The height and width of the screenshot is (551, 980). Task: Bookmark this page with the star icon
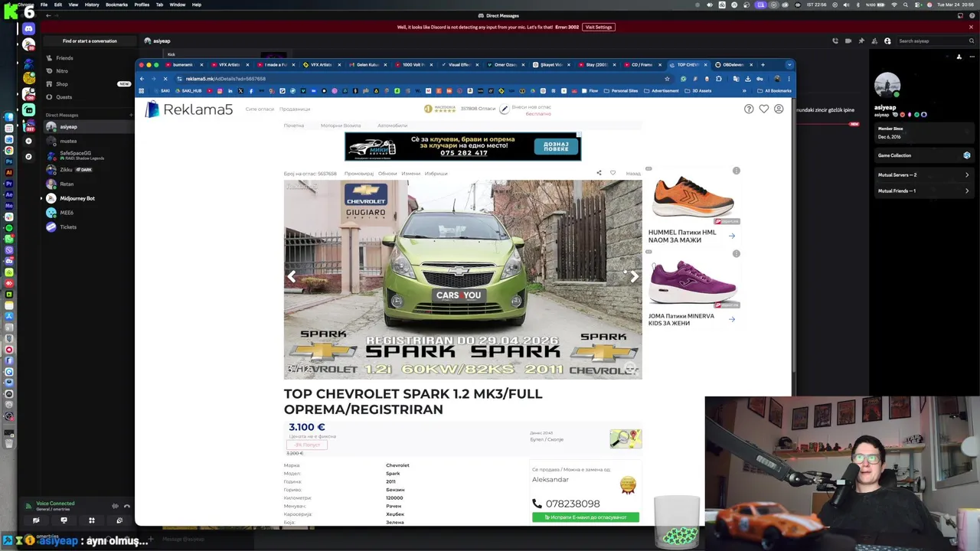click(667, 78)
